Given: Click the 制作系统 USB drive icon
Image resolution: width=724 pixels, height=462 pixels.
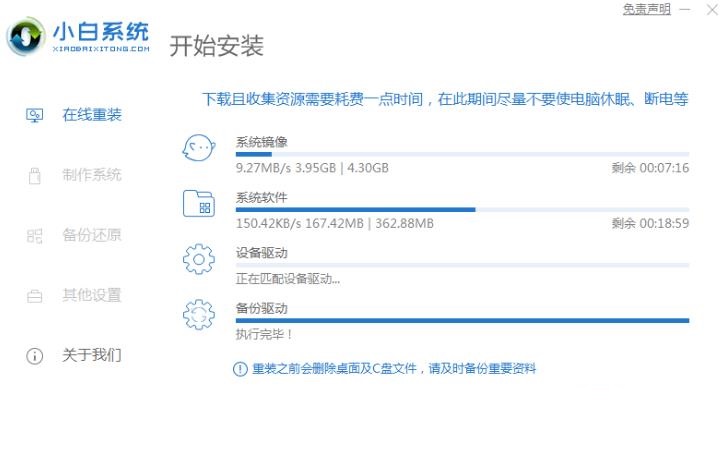Looking at the screenshot, I should point(34,175).
